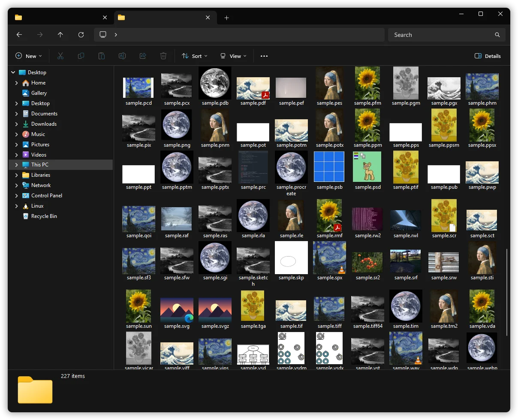Expand the Documents tree node
Viewport: 518px width, 420px height.
pos(17,114)
